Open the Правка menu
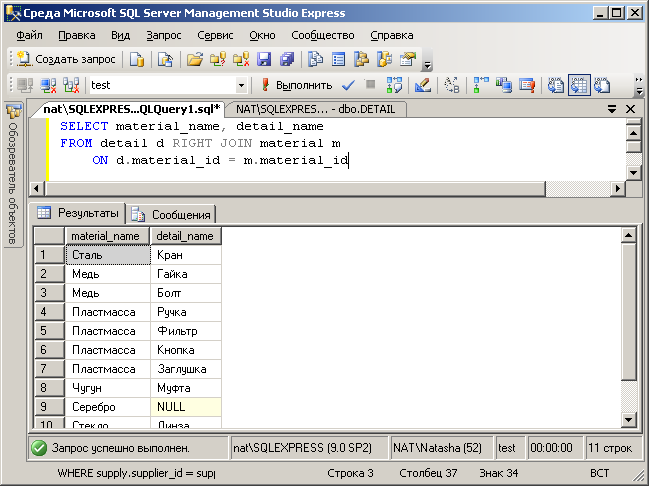 (77, 36)
